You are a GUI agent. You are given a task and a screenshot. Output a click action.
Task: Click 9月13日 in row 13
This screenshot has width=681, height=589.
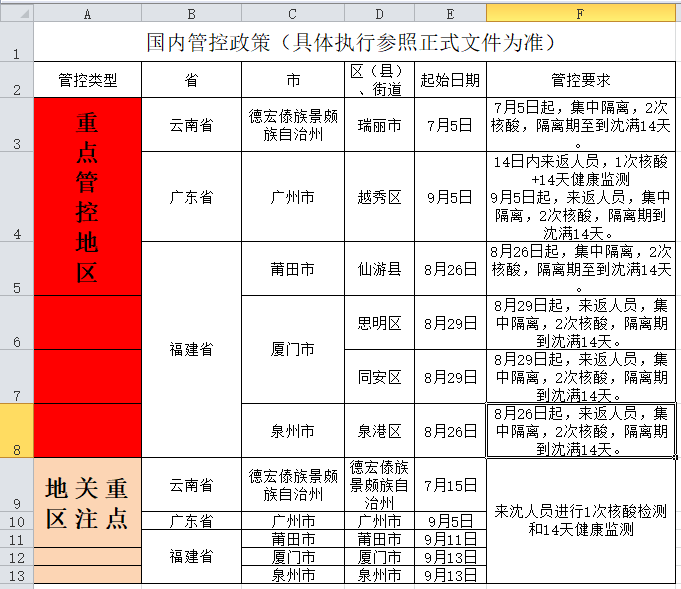point(450,575)
